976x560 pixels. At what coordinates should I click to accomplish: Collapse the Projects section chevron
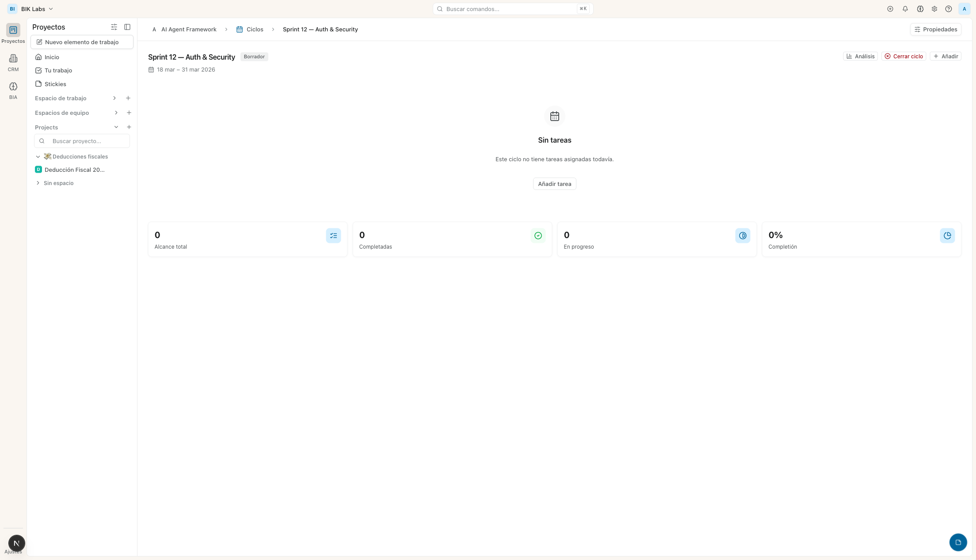[116, 127]
